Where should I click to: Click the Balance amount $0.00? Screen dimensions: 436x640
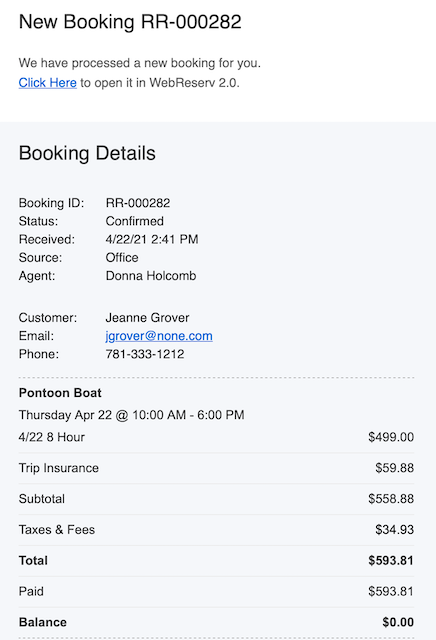click(x=398, y=622)
